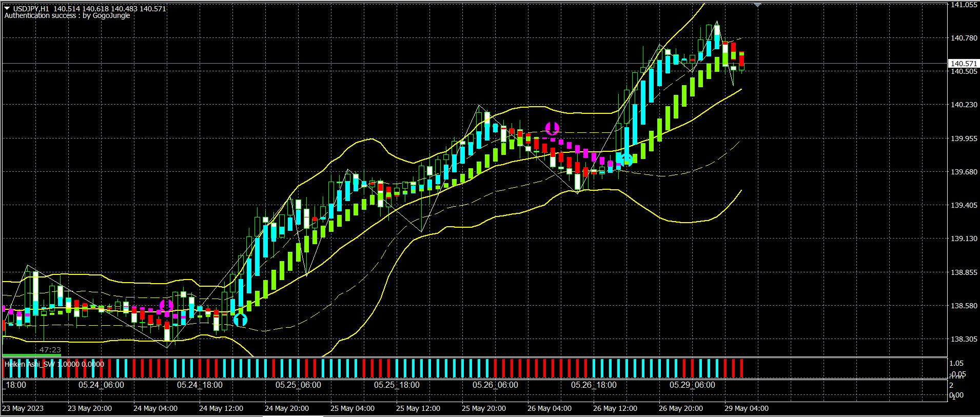Click the magenta down-arrow signal near 26 May 04:00
The height and width of the screenshot is (417, 980).
pos(552,128)
